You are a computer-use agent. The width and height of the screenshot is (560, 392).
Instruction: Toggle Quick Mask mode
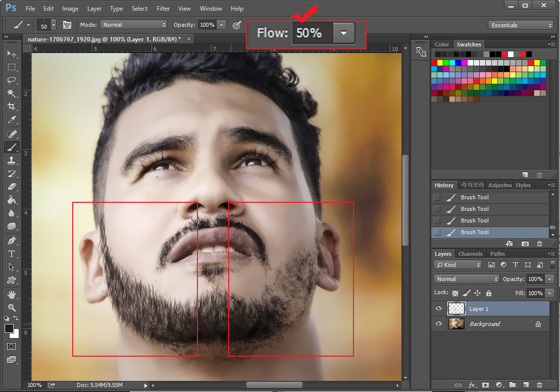pyautogui.click(x=12, y=347)
